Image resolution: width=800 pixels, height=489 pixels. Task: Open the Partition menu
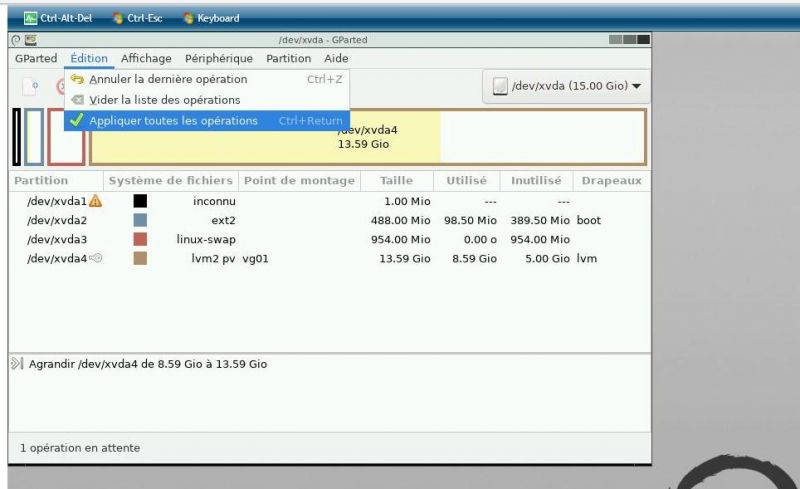coord(288,58)
